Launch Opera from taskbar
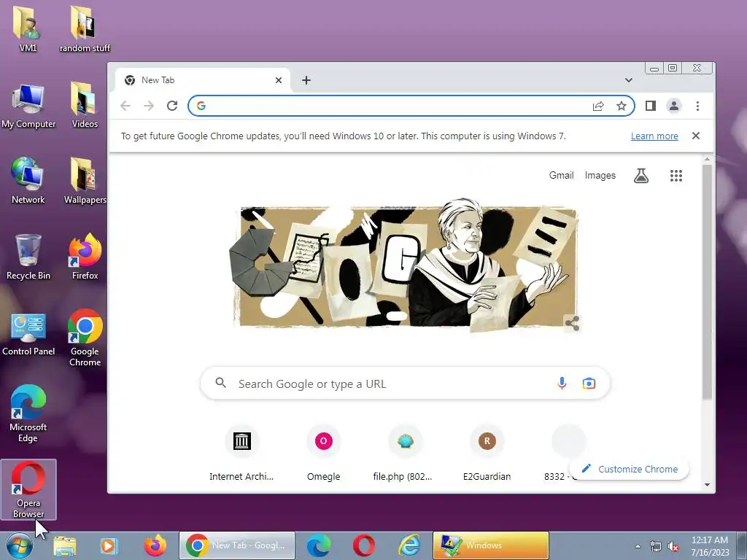Image resolution: width=747 pixels, height=560 pixels. (363, 545)
